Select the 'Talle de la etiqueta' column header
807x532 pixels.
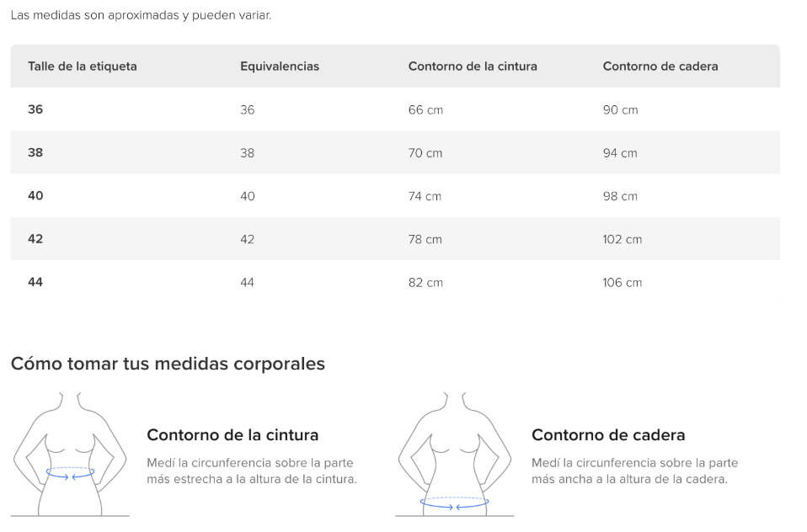pyautogui.click(x=83, y=66)
